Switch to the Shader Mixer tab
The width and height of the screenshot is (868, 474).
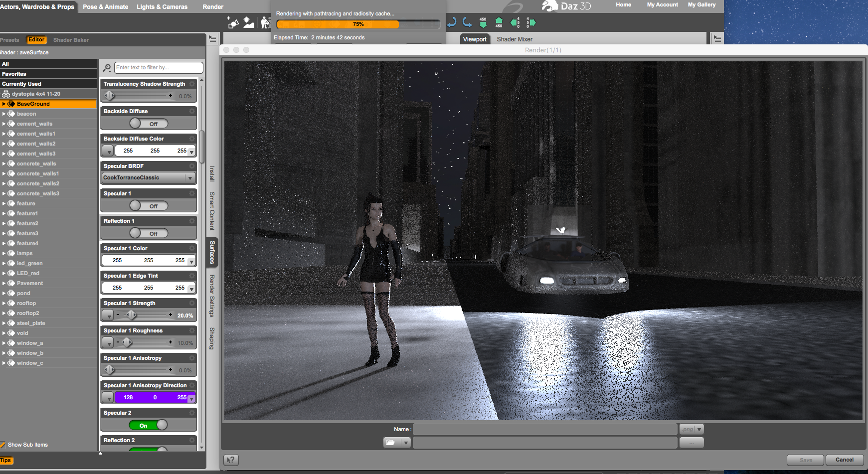tap(515, 39)
